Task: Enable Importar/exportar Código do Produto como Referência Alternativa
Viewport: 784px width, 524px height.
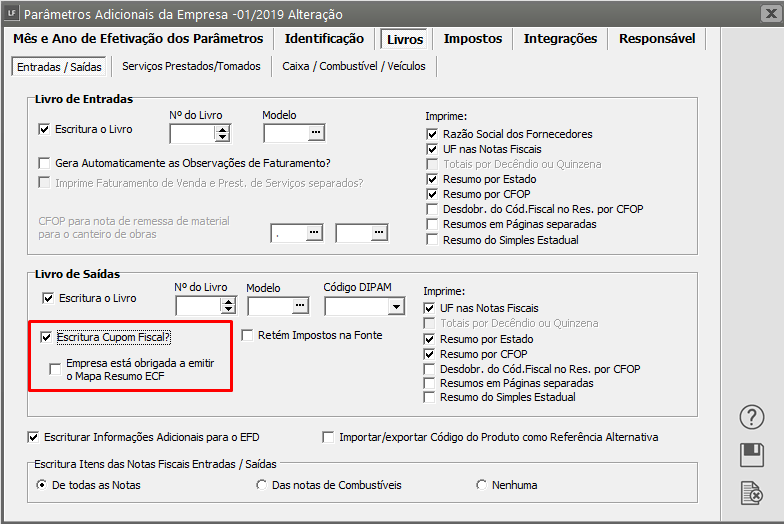Action: point(328,438)
